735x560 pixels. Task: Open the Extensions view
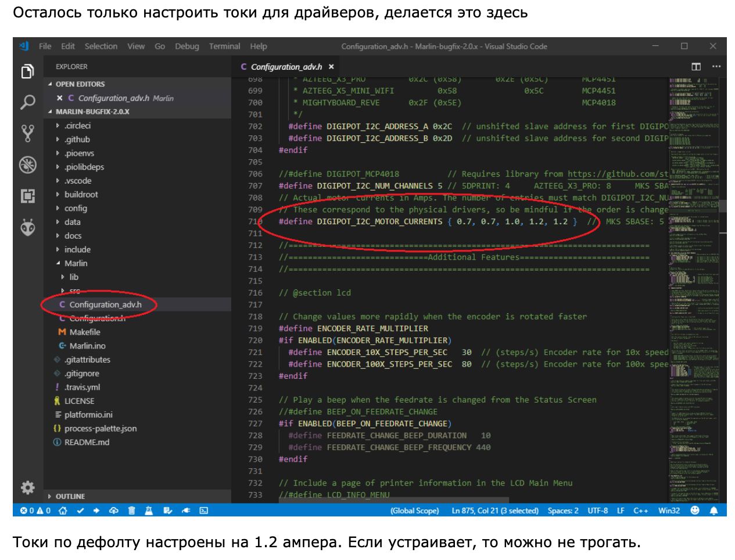27,196
